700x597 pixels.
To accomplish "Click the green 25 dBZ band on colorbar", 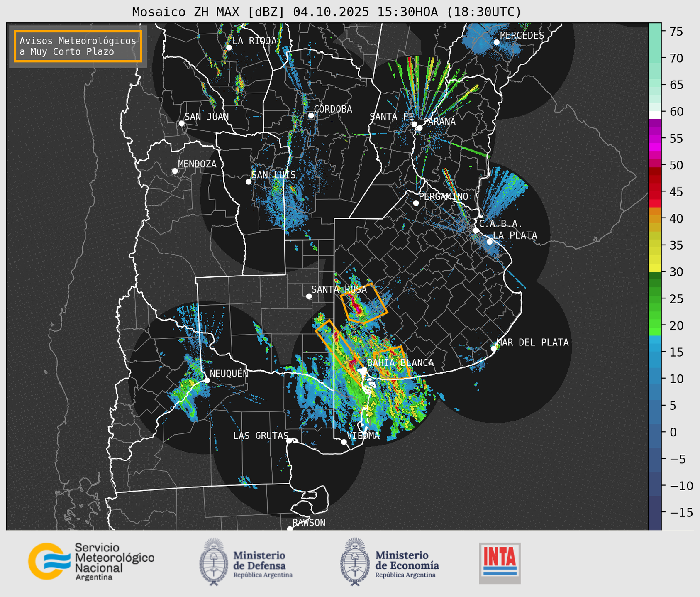I will click(655, 298).
